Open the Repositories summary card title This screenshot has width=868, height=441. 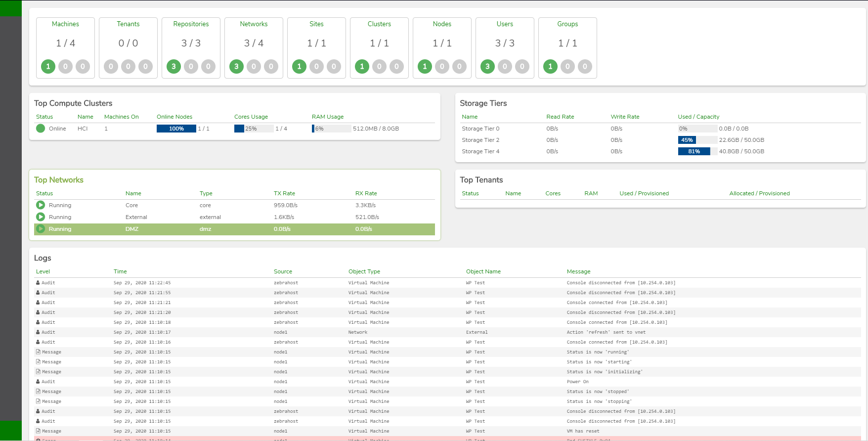click(191, 24)
